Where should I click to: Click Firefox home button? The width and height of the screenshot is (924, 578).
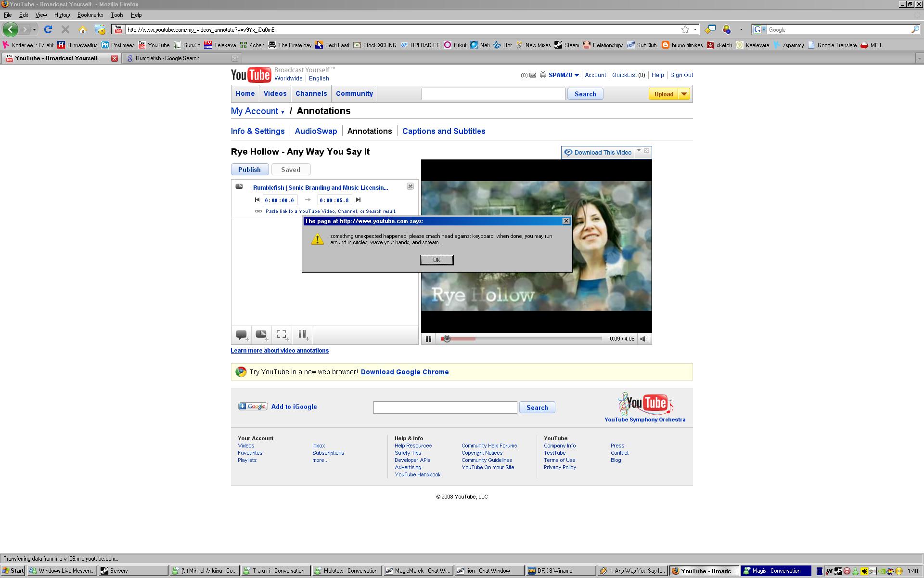83,29
